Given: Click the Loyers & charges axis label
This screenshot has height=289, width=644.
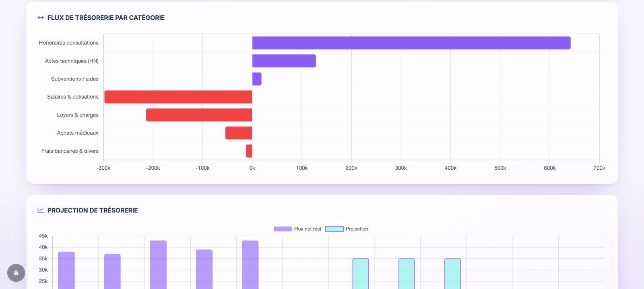Looking at the screenshot, I should pyautogui.click(x=78, y=115).
